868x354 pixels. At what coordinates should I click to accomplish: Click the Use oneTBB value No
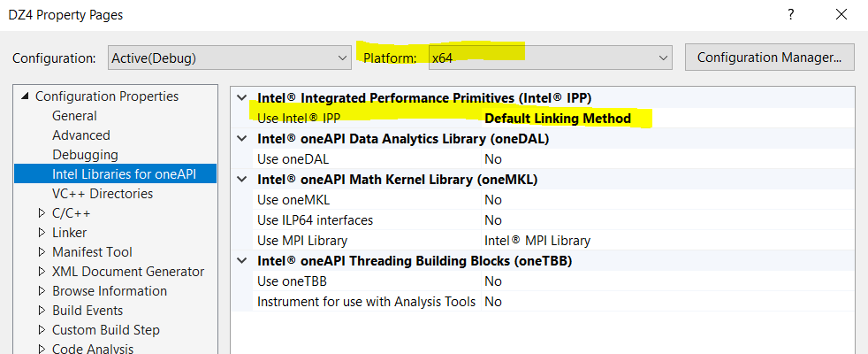(492, 281)
